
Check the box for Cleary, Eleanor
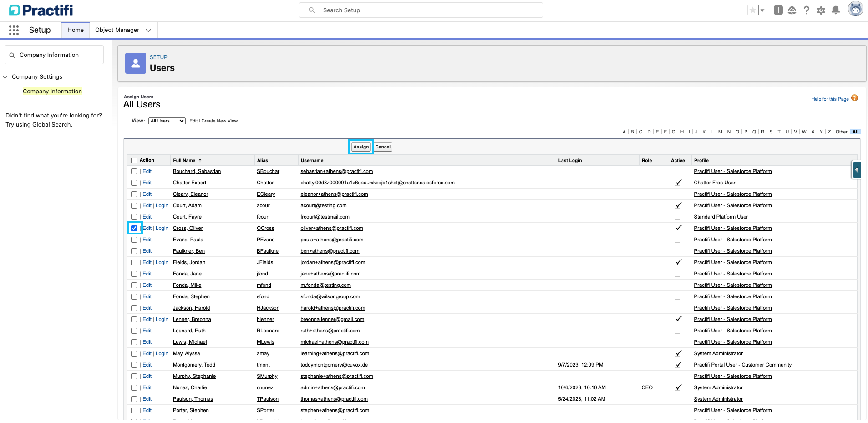click(x=134, y=194)
